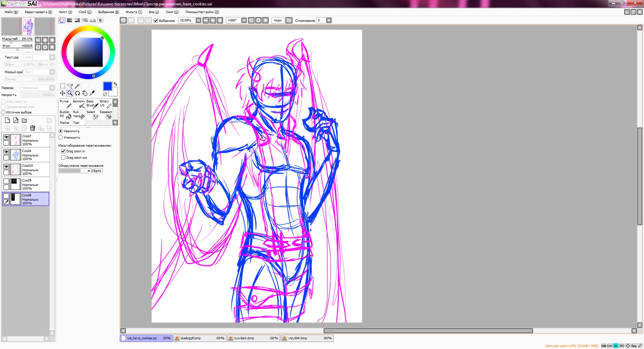Select the rectangular selection tool
This screenshot has height=349, width=644.
(x=63, y=86)
